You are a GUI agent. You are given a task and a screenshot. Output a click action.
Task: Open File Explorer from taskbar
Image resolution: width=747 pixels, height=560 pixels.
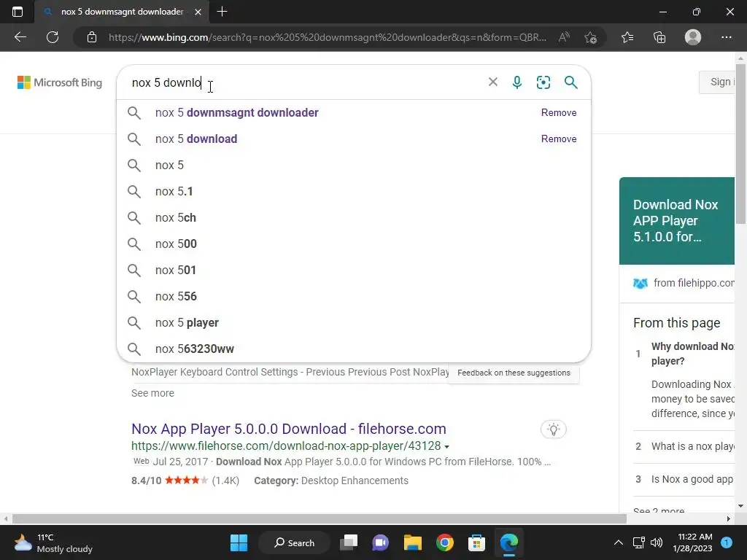point(413,542)
